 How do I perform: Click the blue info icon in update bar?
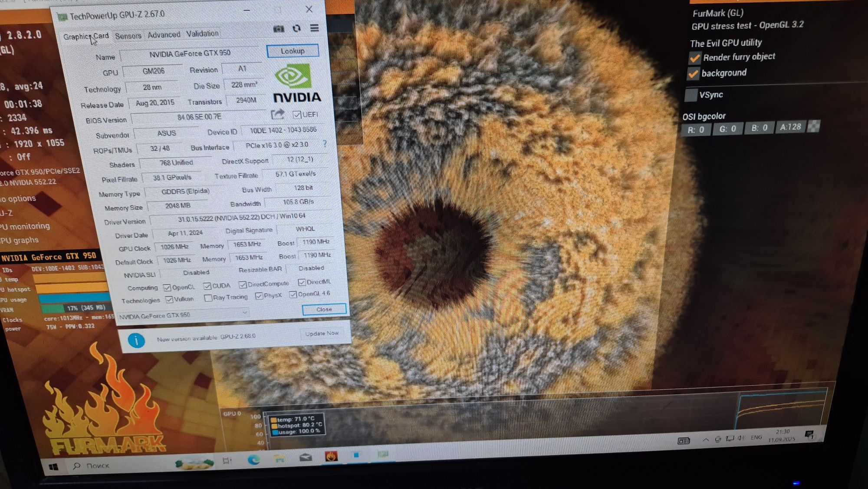click(136, 340)
